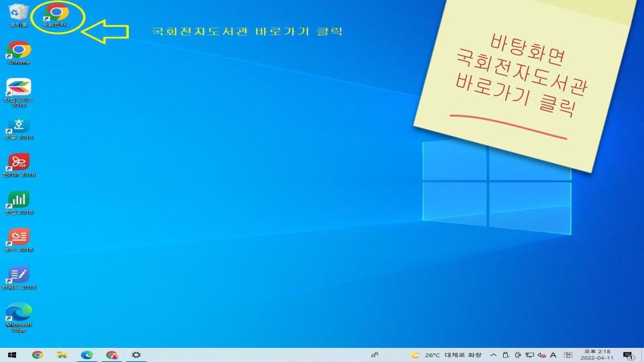Launch Chrome from the taskbar
Image resolution: width=644 pixels, height=362 pixels.
38,355
